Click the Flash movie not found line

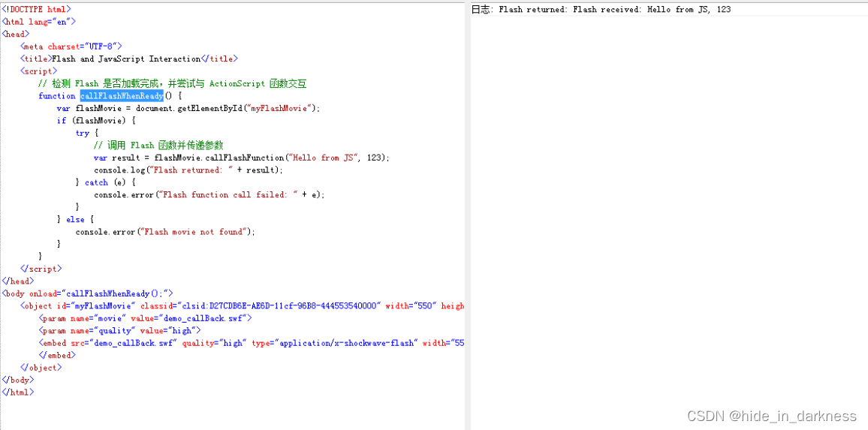tap(165, 232)
